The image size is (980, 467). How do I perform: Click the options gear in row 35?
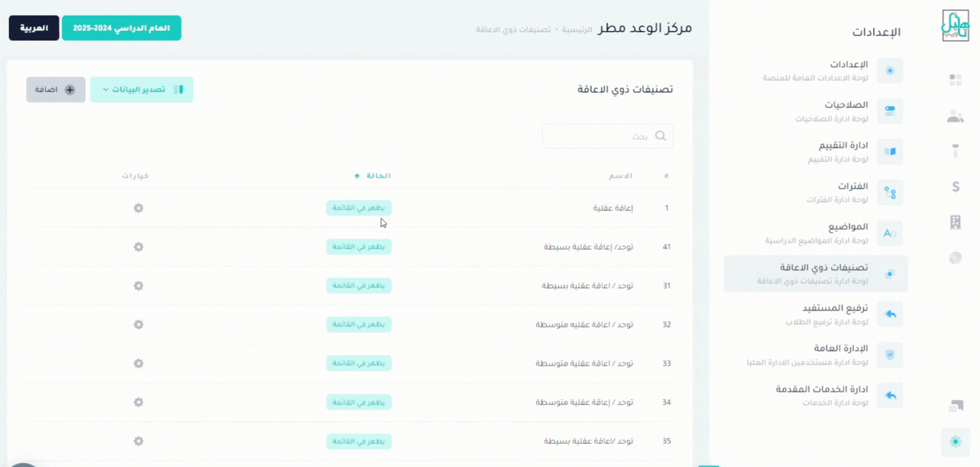(138, 441)
